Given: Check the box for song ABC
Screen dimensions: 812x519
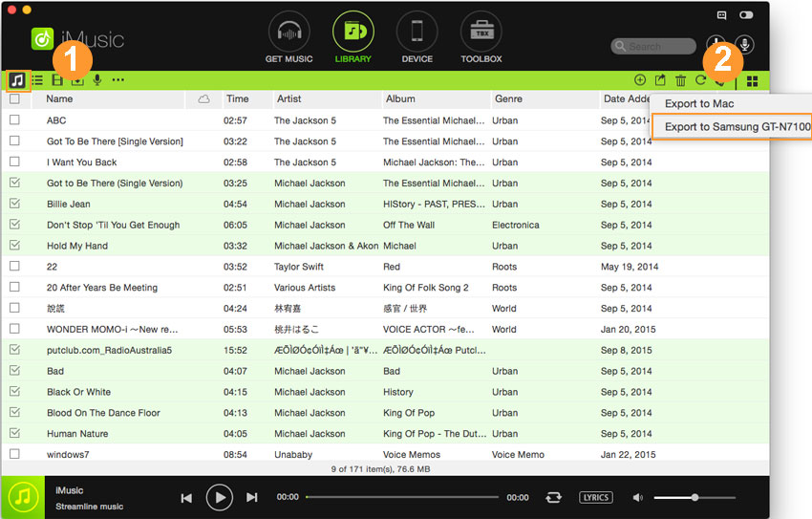Looking at the screenshot, I should 14,120.
